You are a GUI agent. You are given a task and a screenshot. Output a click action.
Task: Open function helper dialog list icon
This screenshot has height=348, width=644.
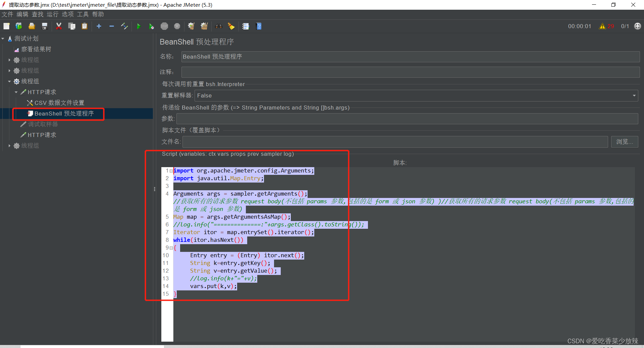coord(246,26)
